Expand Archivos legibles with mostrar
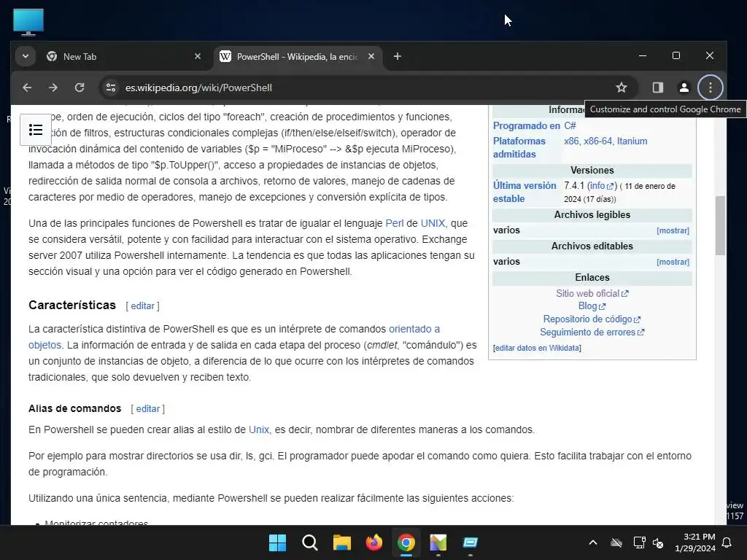The height and width of the screenshot is (560, 747). point(673,230)
